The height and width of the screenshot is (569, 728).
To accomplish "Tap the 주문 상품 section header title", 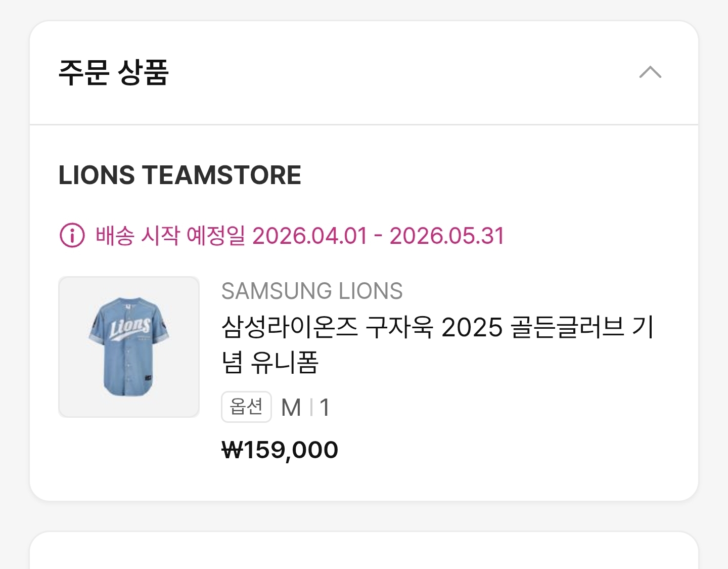I will tap(114, 72).
